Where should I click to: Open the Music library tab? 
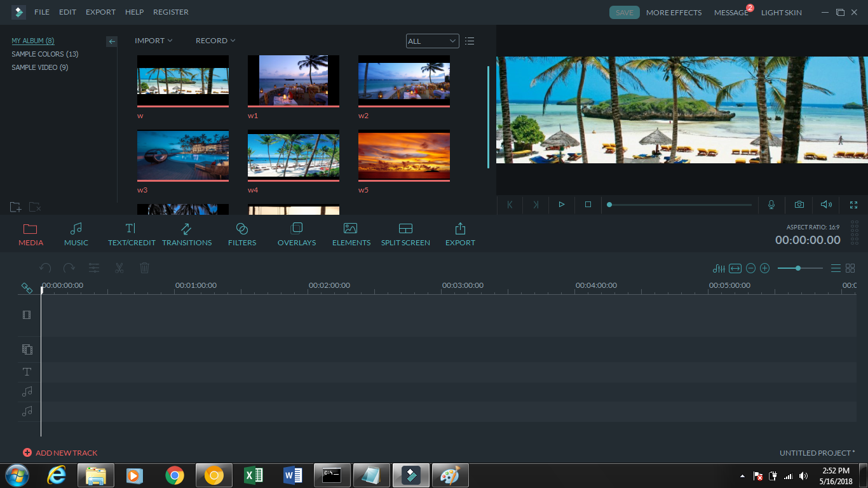pos(76,234)
